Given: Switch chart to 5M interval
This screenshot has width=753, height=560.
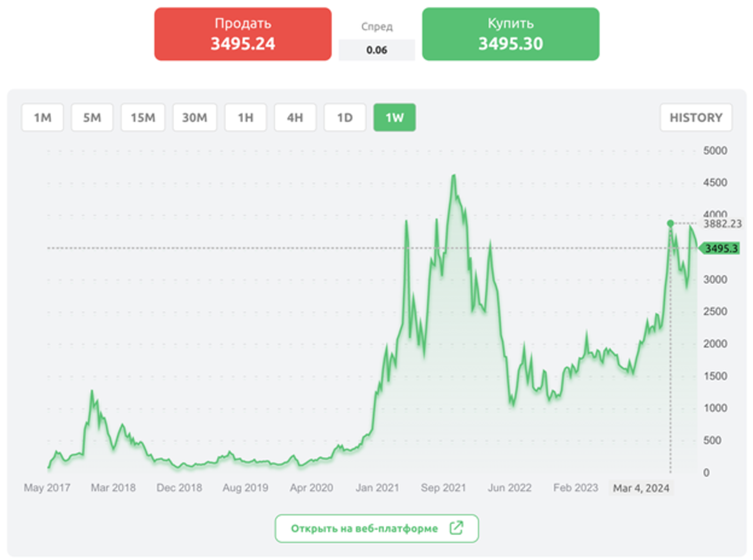Looking at the screenshot, I should pyautogui.click(x=92, y=118).
